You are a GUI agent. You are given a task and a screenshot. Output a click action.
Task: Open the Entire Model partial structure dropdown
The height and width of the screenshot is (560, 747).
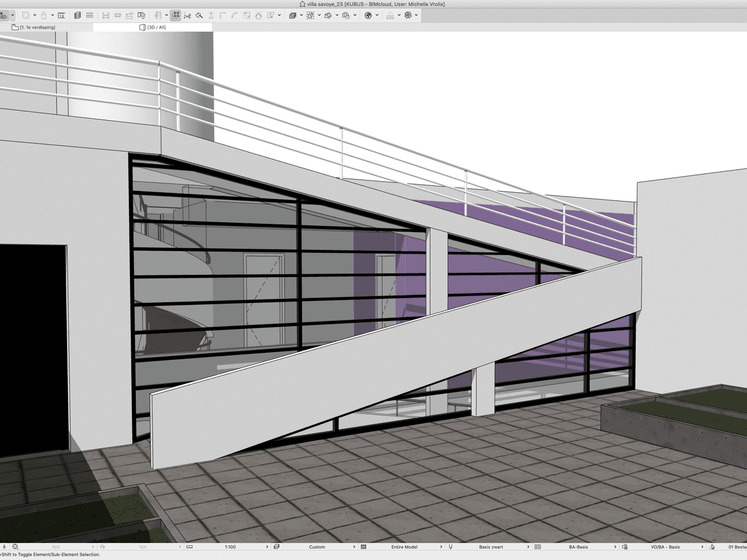click(403, 547)
